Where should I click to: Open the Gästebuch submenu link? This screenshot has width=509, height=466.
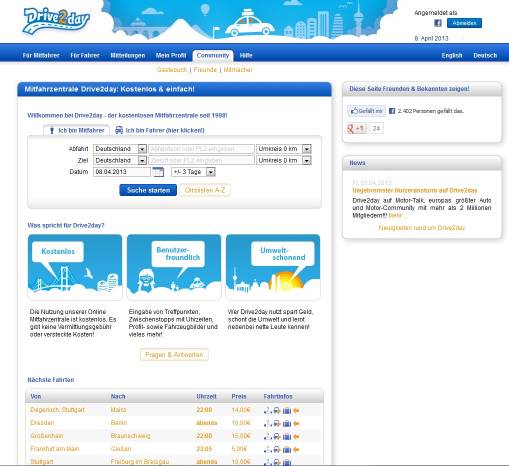click(x=172, y=70)
